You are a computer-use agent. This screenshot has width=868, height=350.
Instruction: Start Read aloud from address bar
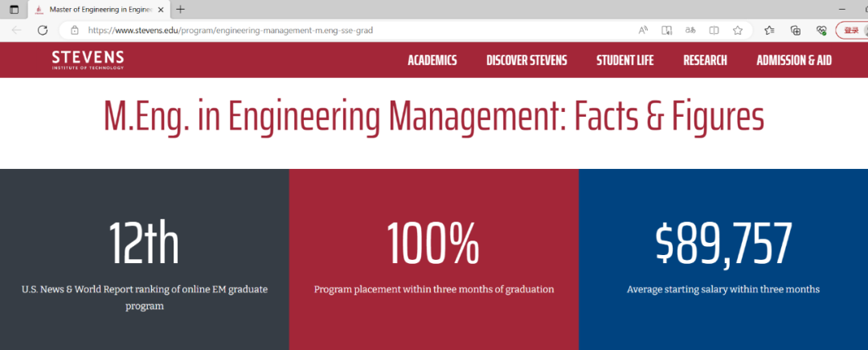[x=643, y=31]
